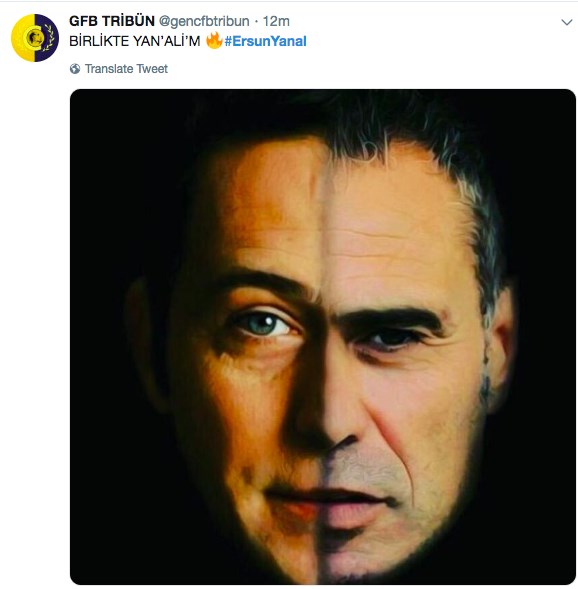Click the tweet text BİRLİKTE YAN'ALİ'M
The width and height of the screenshot is (578, 589).
[134, 41]
